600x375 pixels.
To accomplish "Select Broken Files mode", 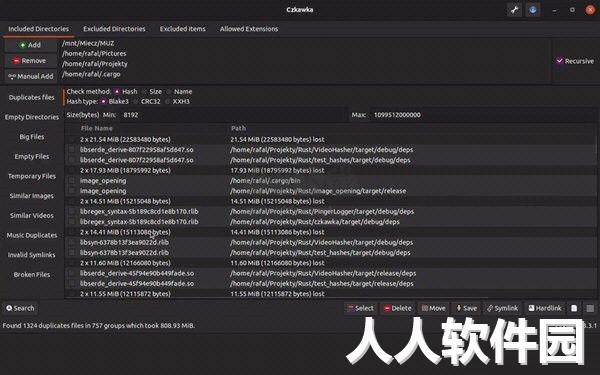I will point(32,275).
